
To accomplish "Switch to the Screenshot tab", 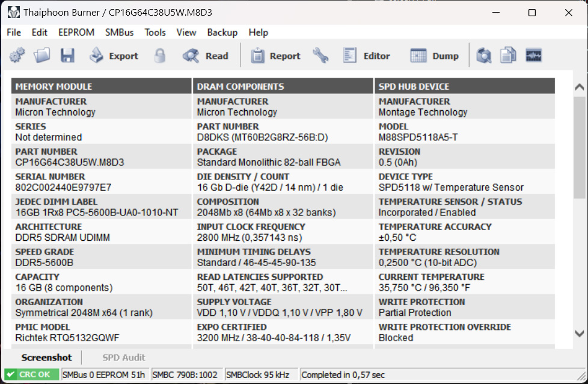I will point(46,358).
